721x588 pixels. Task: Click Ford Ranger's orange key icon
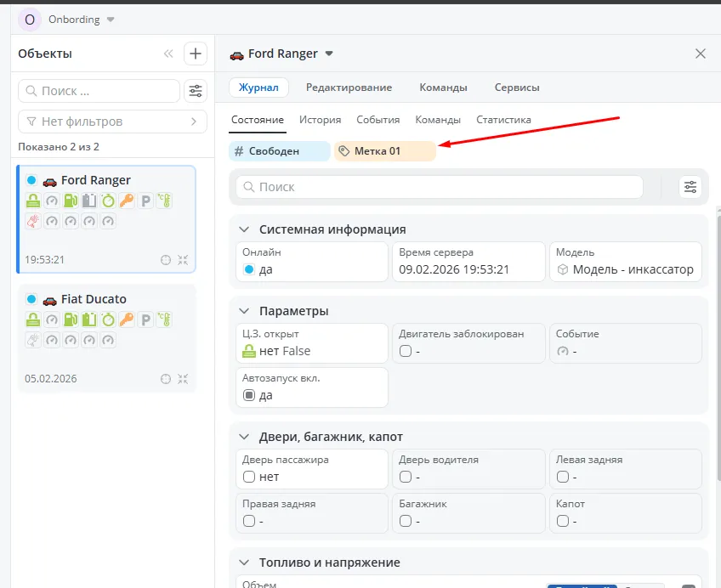click(127, 201)
